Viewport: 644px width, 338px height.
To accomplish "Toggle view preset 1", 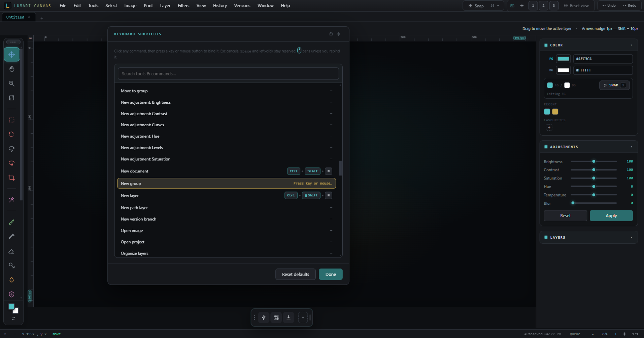I will pyautogui.click(x=533, y=6).
